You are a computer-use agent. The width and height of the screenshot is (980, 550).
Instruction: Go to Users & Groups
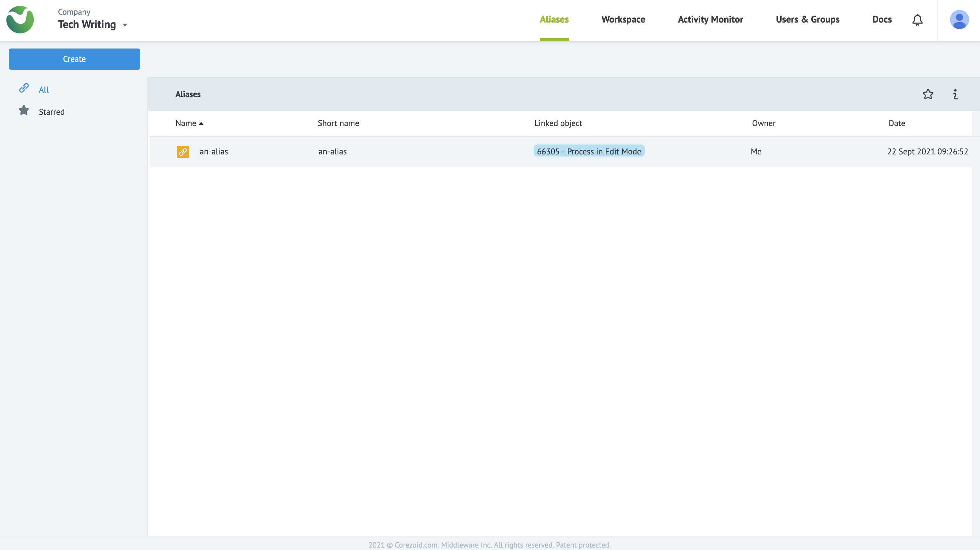tap(807, 19)
